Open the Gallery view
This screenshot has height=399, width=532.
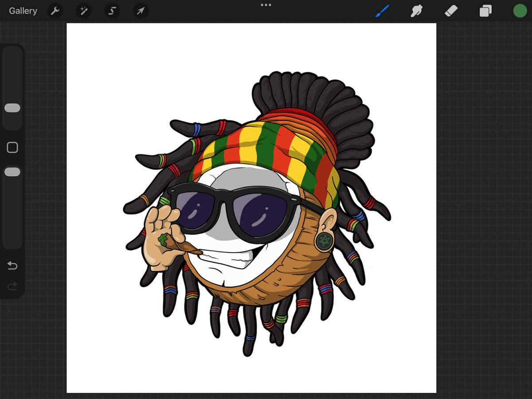23,11
